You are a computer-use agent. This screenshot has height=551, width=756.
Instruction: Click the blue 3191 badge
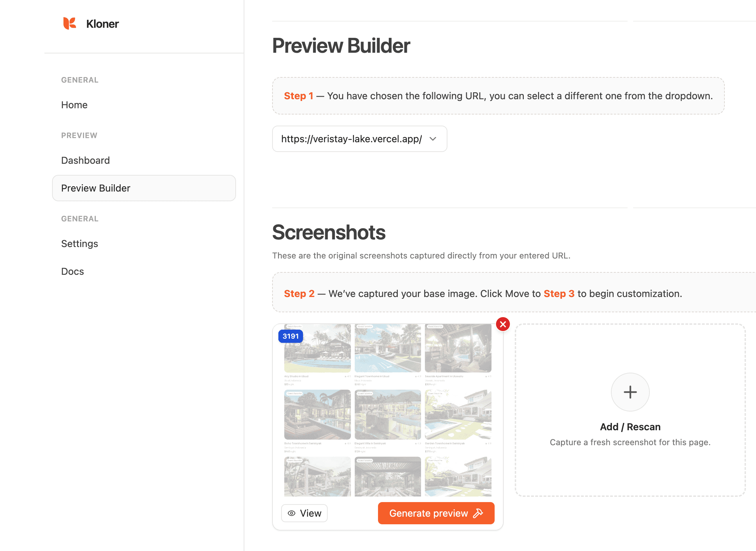tap(291, 336)
